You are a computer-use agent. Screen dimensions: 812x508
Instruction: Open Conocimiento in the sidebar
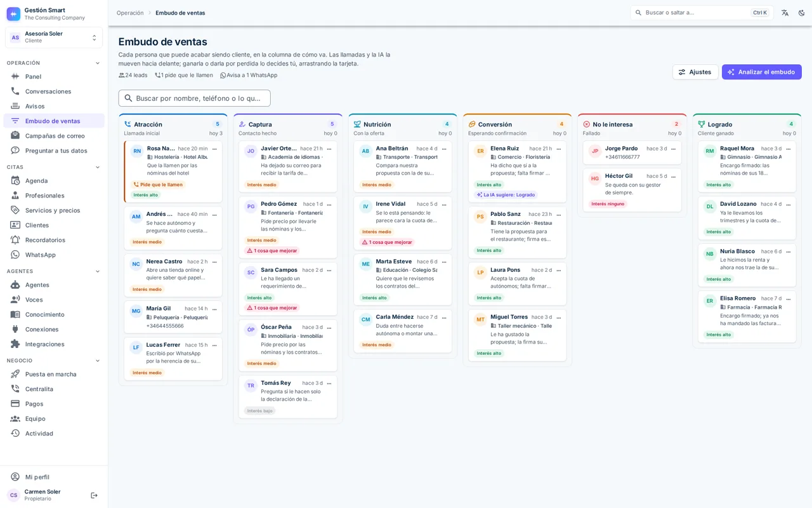coord(54,314)
